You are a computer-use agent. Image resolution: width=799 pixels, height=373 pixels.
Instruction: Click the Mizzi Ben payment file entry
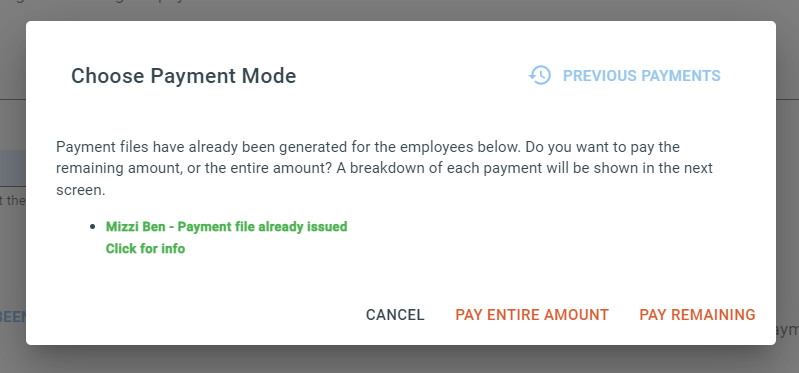point(226,226)
